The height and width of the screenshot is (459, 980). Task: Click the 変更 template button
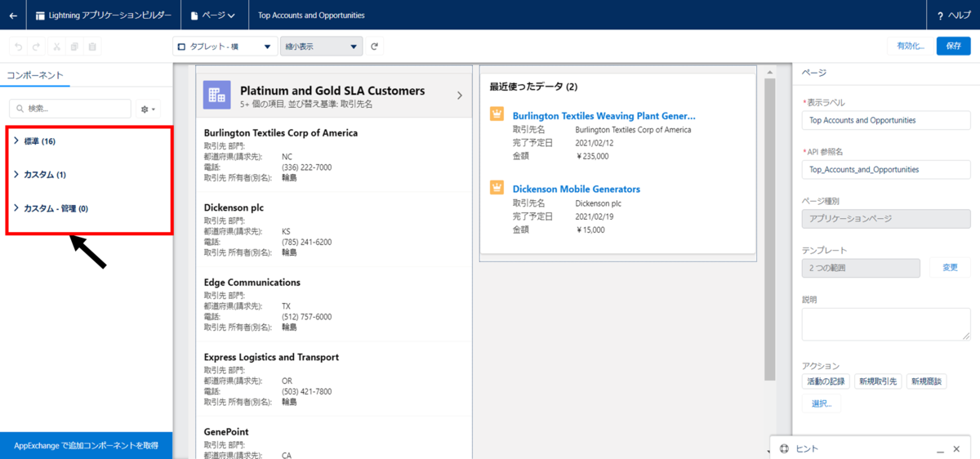pyautogui.click(x=950, y=267)
